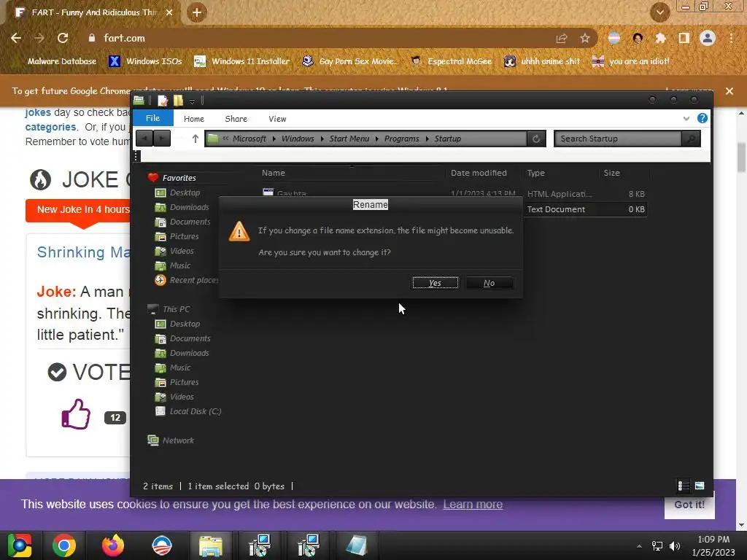Open Chrome profile avatar

tap(708, 38)
